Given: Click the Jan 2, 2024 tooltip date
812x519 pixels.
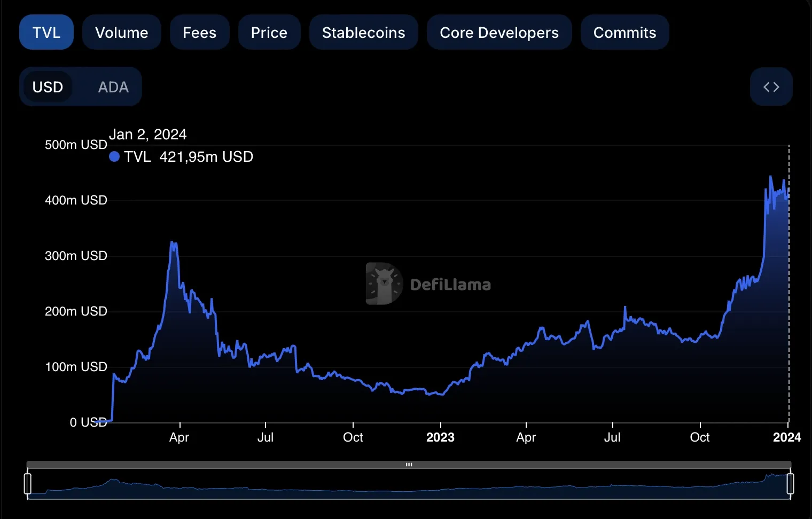Looking at the screenshot, I should pyautogui.click(x=148, y=135).
